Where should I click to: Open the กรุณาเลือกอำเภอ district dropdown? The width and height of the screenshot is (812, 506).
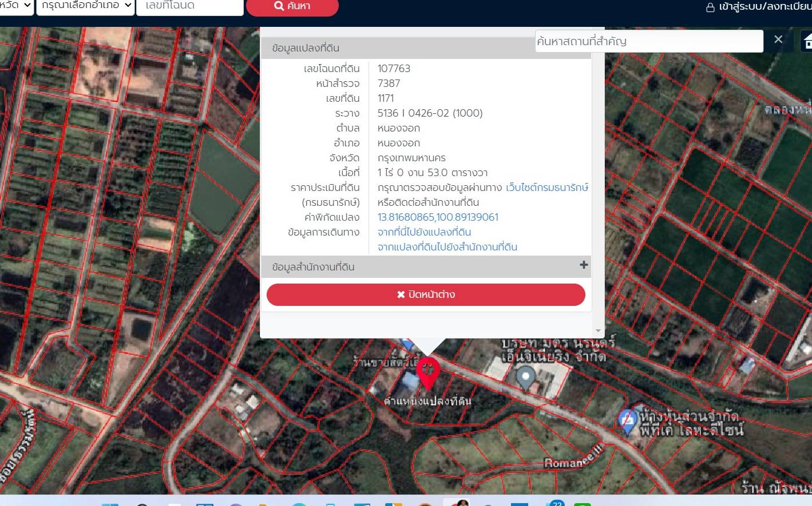pyautogui.click(x=86, y=6)
